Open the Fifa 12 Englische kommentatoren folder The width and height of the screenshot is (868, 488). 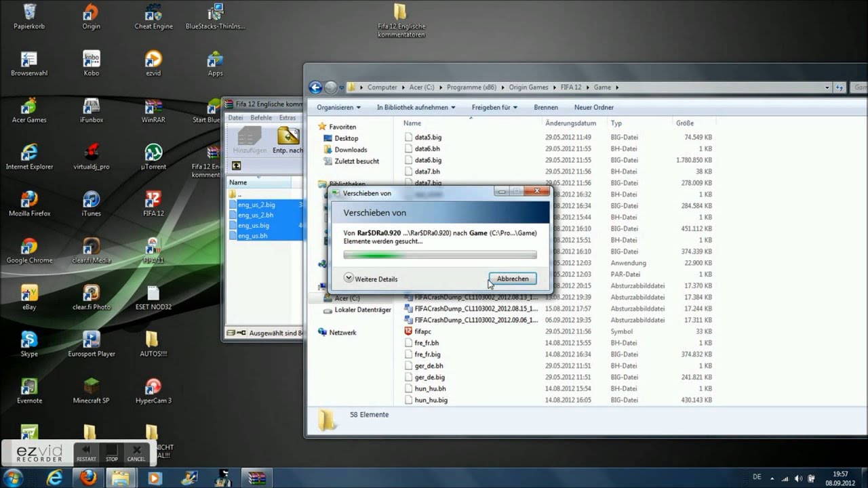[401, 21]
